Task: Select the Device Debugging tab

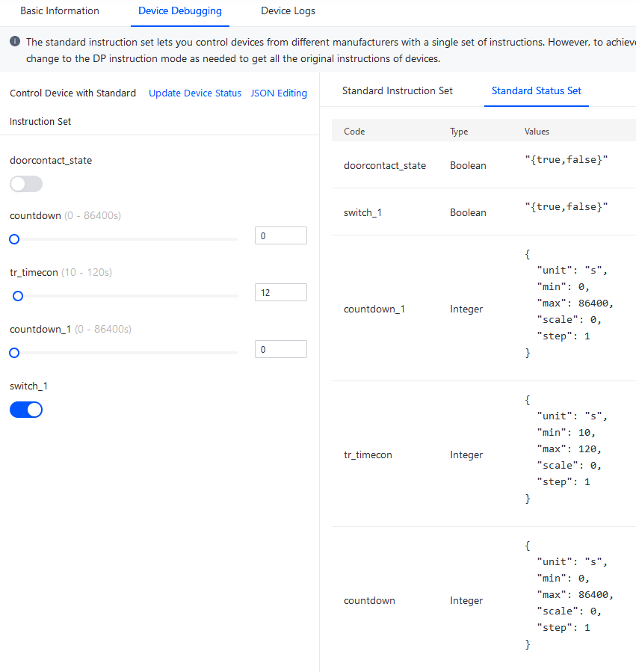Action: (180, 11)
